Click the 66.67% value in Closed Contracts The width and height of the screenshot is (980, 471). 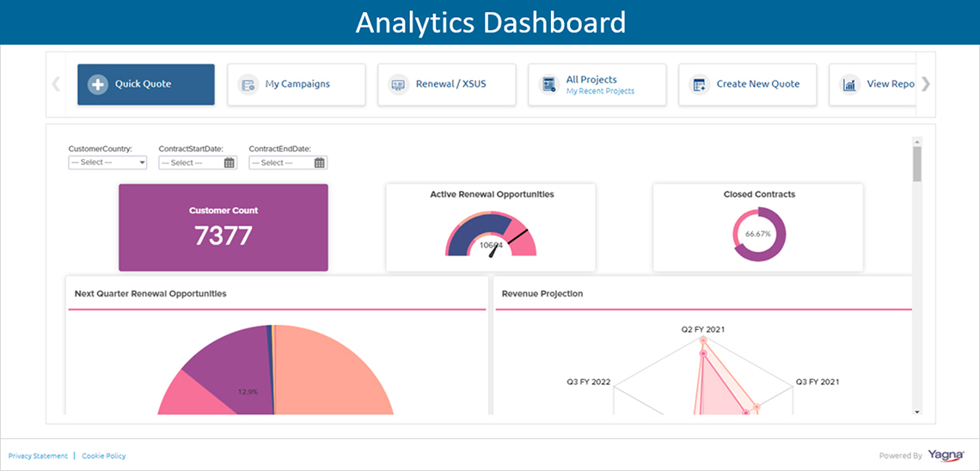(x=758, y=235)
